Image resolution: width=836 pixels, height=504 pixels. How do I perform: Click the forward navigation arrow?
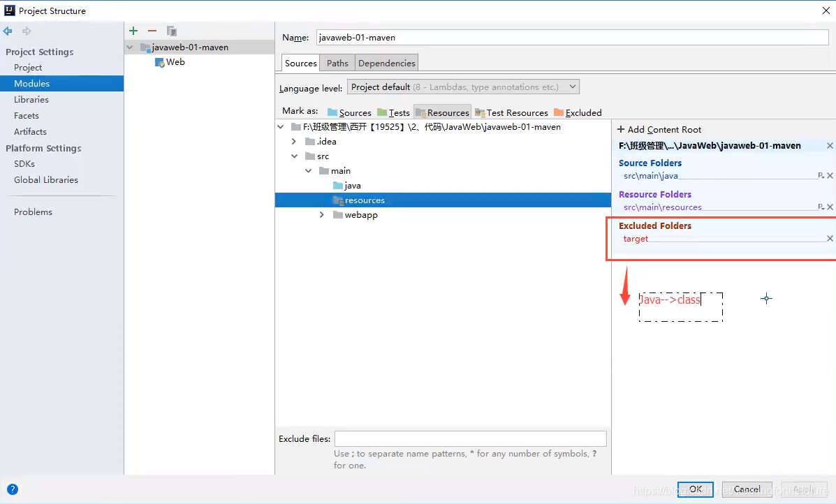(x=26, y=31)
